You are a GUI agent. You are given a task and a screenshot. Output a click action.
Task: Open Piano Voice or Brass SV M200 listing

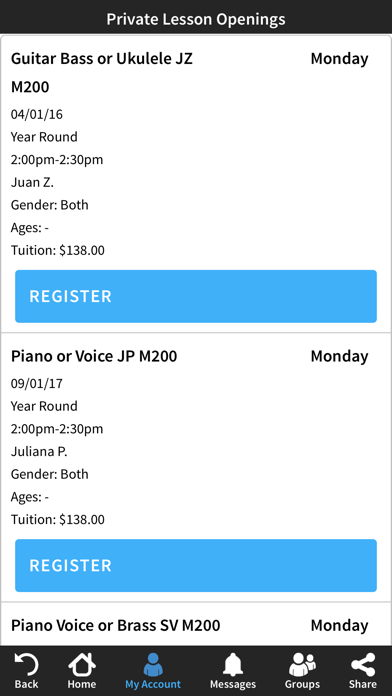tap(115, 625)
